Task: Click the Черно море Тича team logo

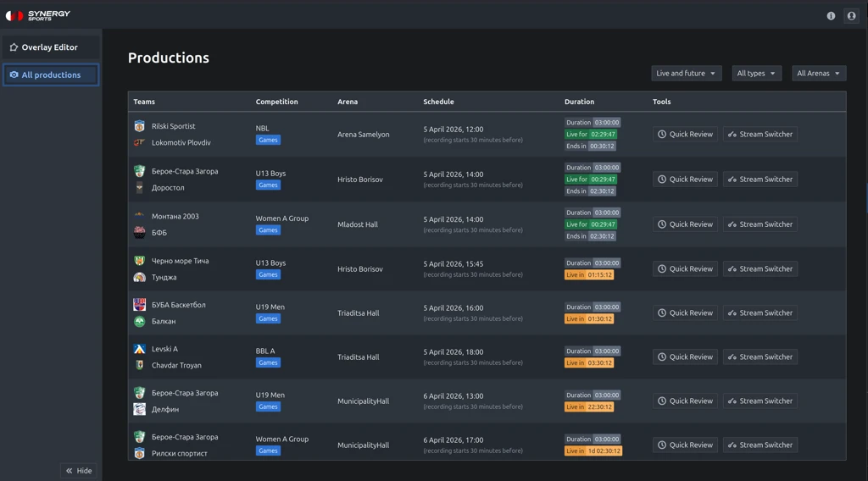Action: click(139, 261)
